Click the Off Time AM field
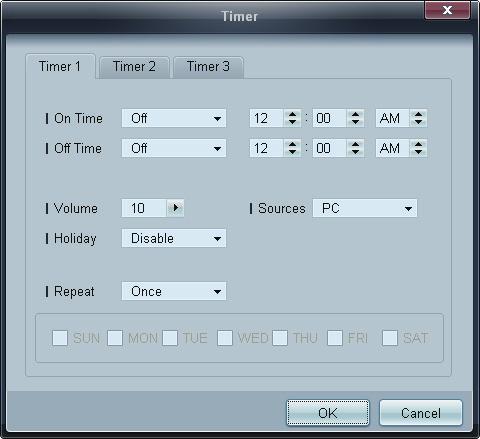480x439 pixels. [x=393, y=148]
